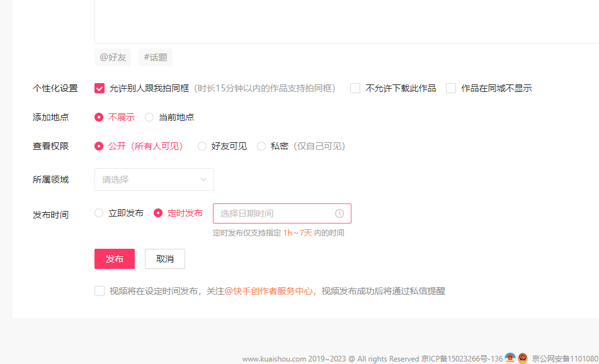
Task: Click the clock icon in date time field
Action: point(339,213)
